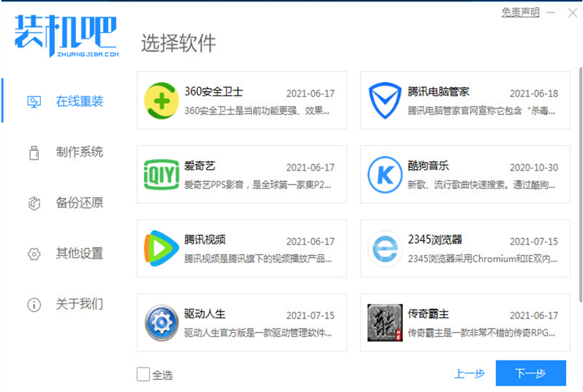The height and width of the screenshot is (392, 583).
Task: Click the 腾讯电脑管家 shield icon
Action: click(x=385, y=100)
